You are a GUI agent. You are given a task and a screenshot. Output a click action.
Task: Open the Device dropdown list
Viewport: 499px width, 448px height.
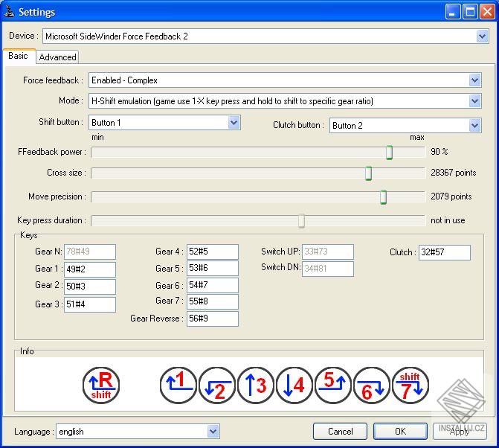tap(483, 36)
